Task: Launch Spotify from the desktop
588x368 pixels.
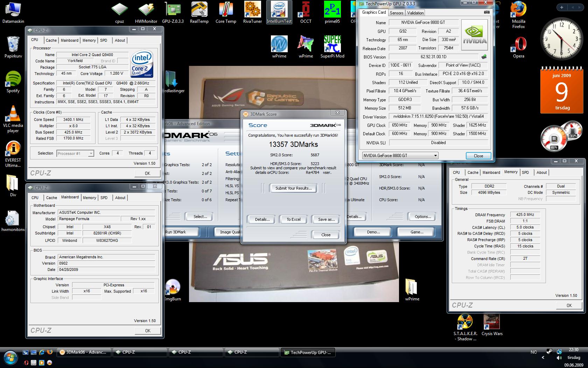Action: pyautogui.click(x=13, y=82)
